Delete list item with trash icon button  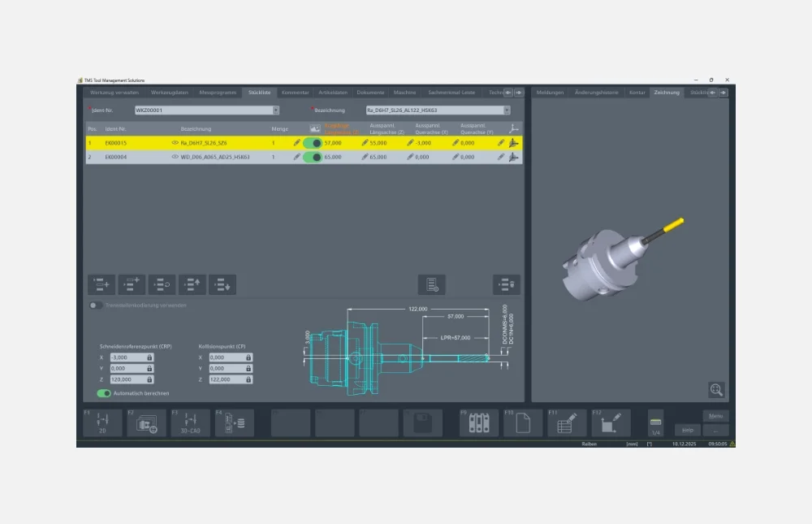(506, 284)
